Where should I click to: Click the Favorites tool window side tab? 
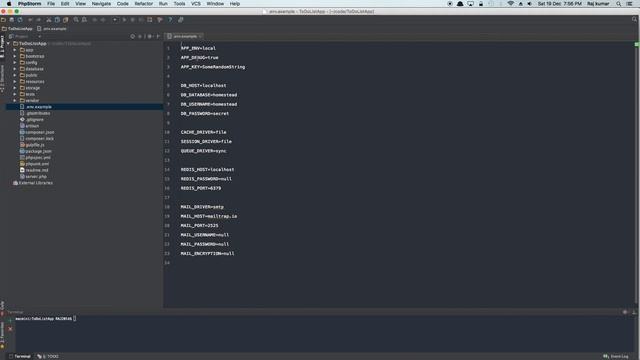click(2, 335)
